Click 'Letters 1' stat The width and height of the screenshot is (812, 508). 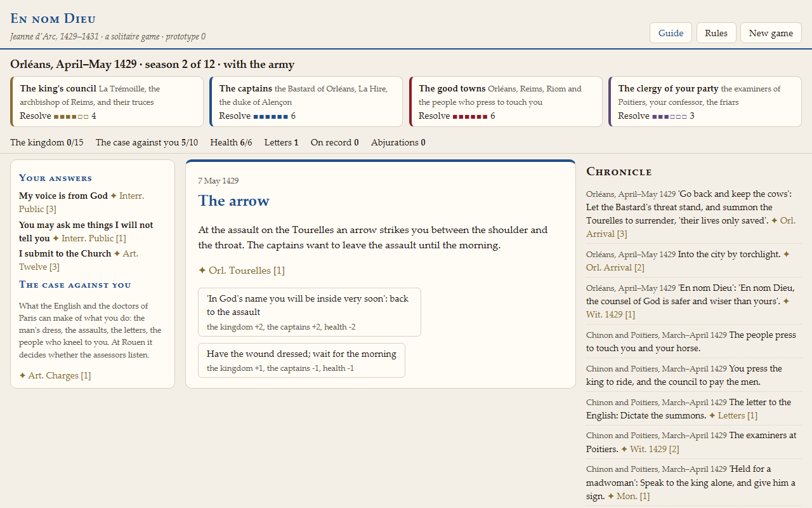click(x=282, y=143)
